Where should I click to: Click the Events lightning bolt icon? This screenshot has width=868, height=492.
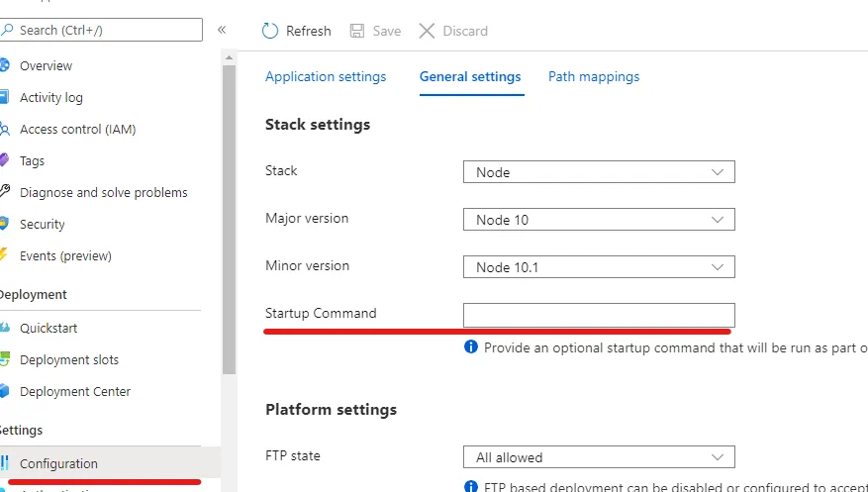pos(4,255)
